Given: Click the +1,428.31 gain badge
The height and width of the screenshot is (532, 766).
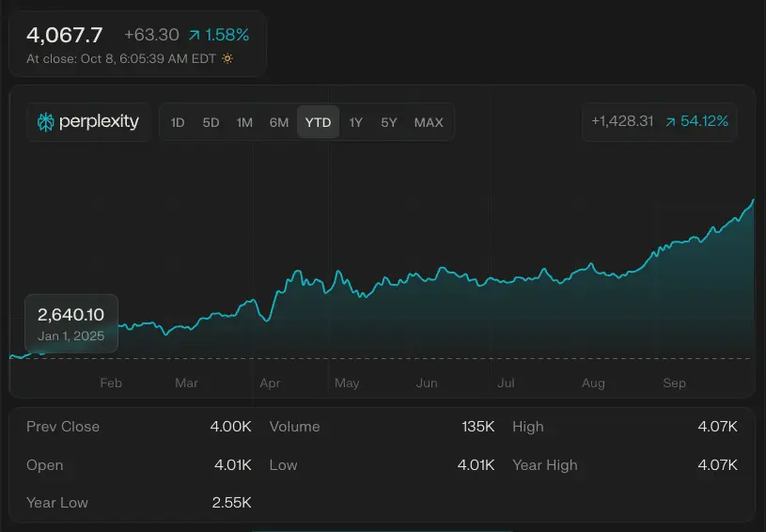Looking at the screenshot, I should (622, 122).
